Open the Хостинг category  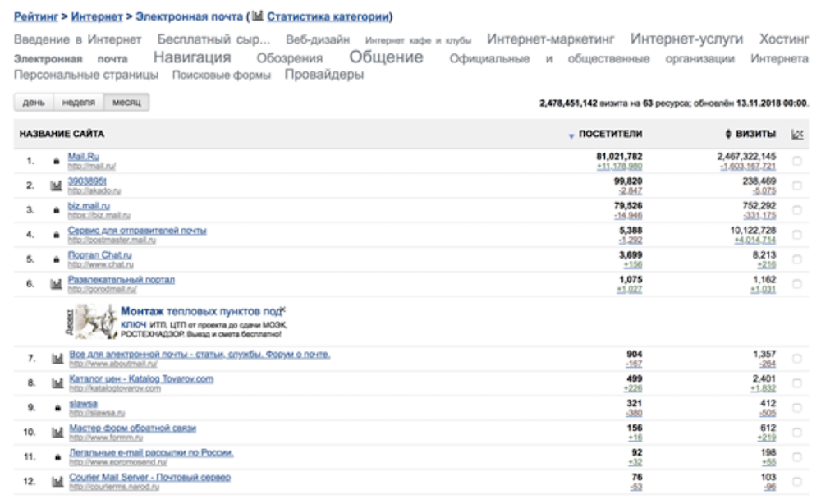784,39
